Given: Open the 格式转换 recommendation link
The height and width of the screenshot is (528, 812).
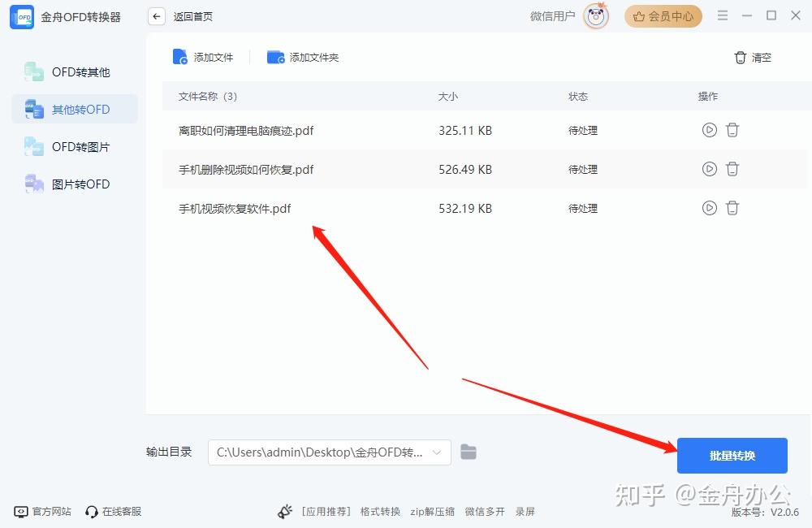Looking at the screenshot, I should point(380,512).
